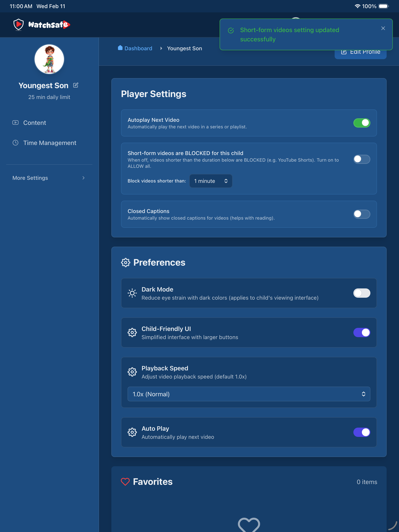This screenshot has width=399, height=532.
Task: Turn on the Dark Mode toggle
Action: pos(362,293)
